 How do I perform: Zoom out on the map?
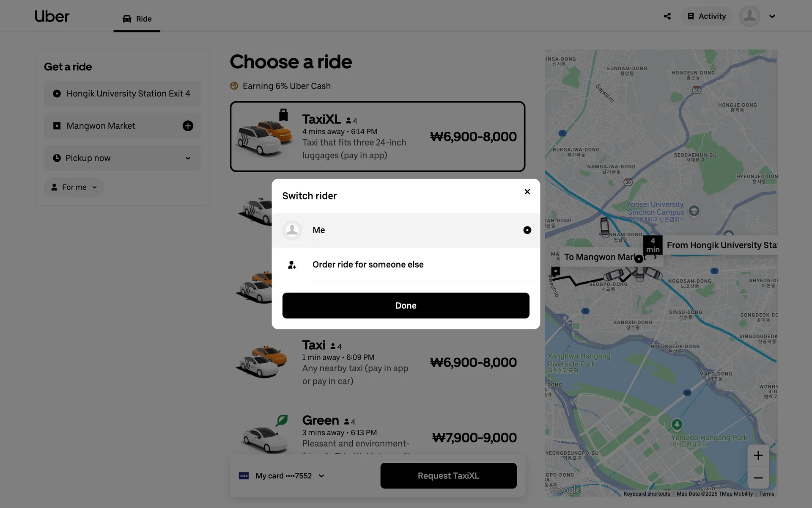tap(758, 478)
